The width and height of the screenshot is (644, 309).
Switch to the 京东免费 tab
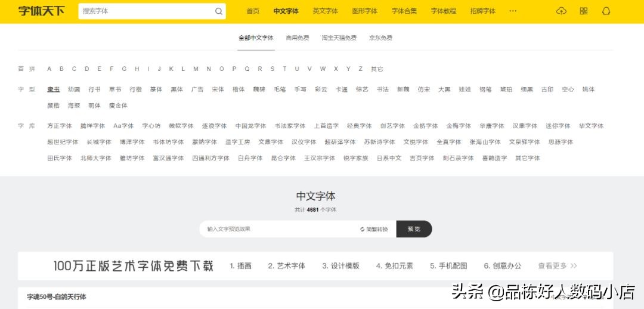pos(380,38)
